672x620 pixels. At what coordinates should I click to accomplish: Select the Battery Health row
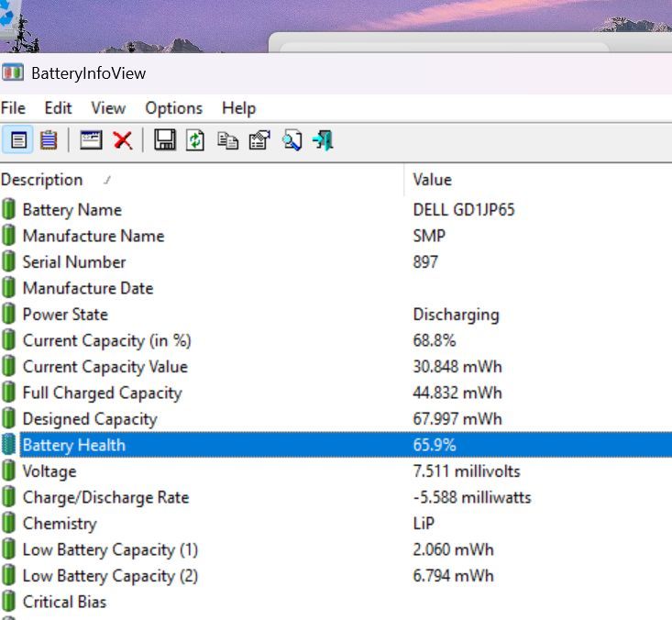[x=74, y=446]
